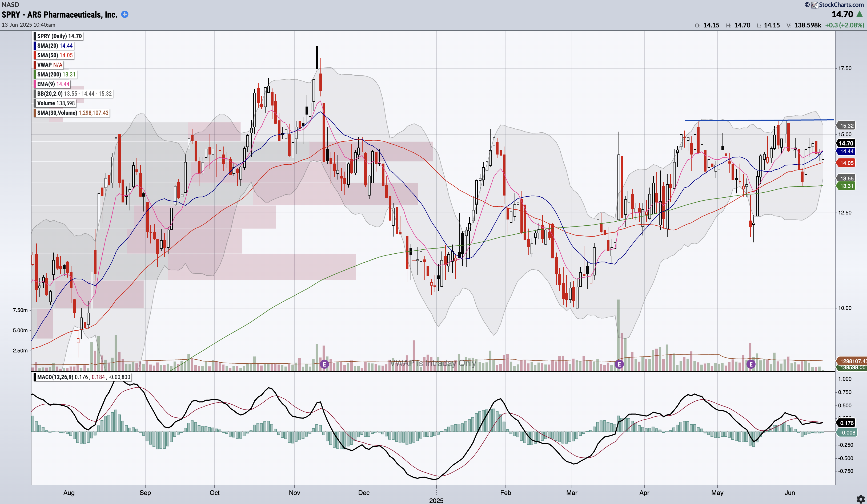Viewport: 867px width, 504px height.
Task: Click the Feb label on time axis
Action: [x=505, y=493]
